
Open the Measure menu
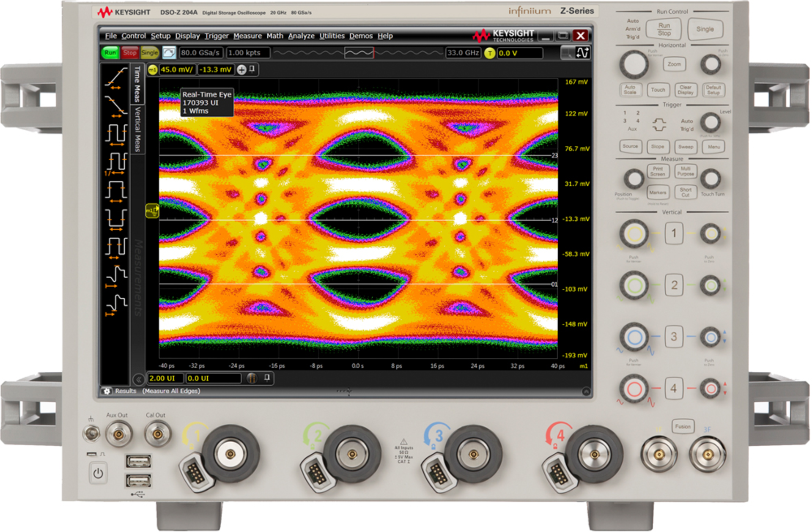pyautogui.click(x=247, y=36)
